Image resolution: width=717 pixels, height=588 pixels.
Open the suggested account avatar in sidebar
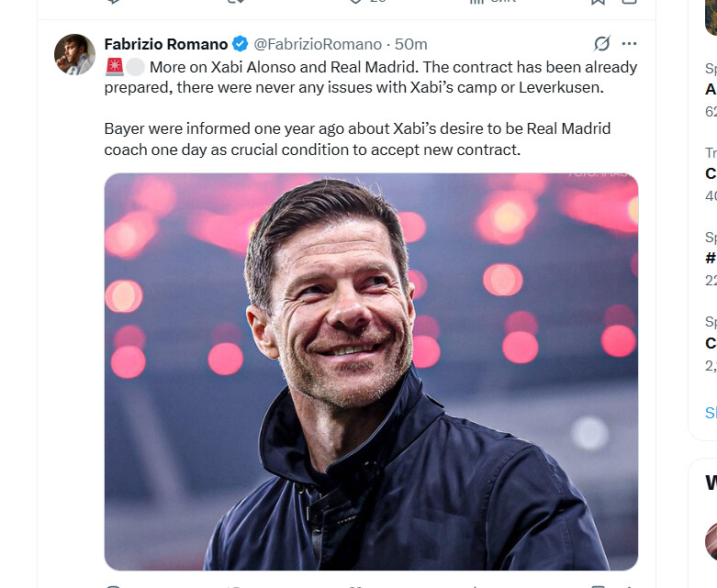point(712,541)
